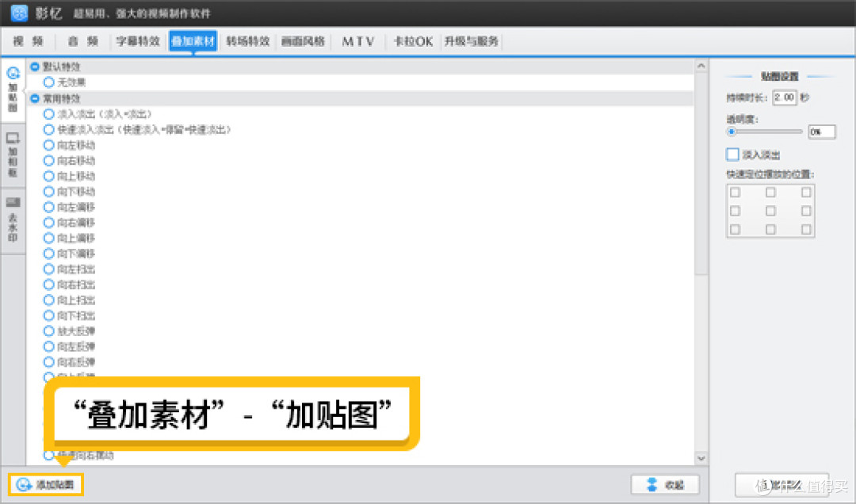
Task: Click the 影忆 app logo icon
Action: coord(19,13)
